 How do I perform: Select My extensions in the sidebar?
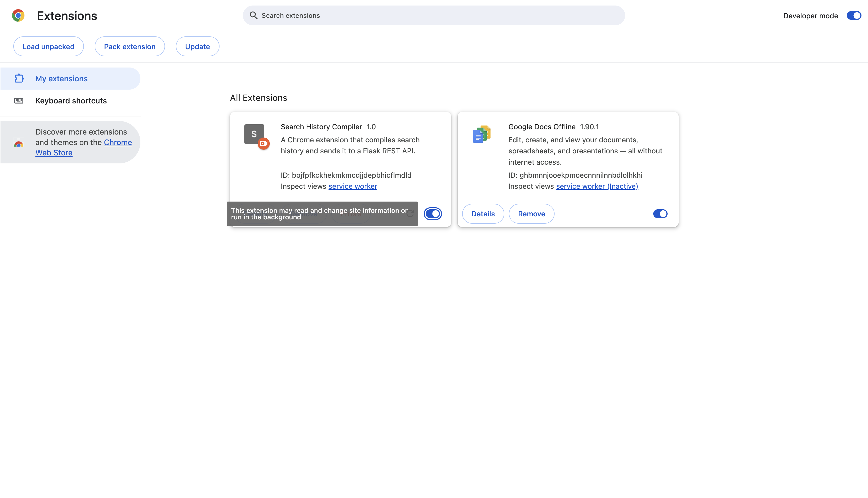tap(62, 79)
